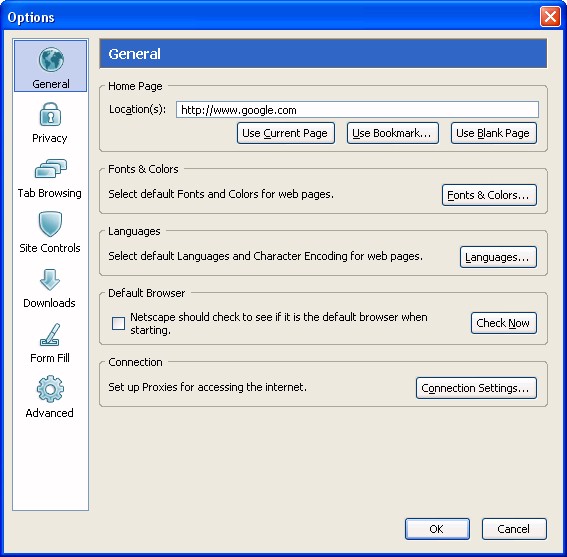Select the Advanced gear icon
Image resolution: width=567 pixels, height=557 pixels.
click(x=50, y=389)
